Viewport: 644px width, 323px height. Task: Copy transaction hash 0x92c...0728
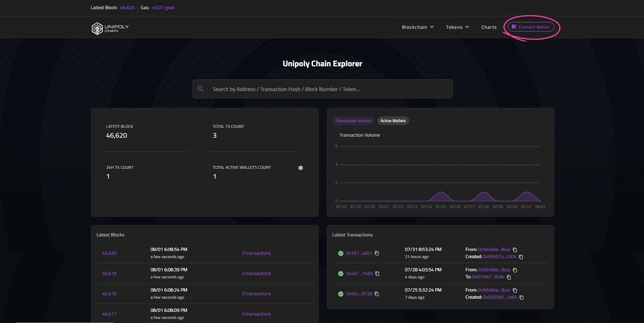pyautogui.click(x=377, y=294)
